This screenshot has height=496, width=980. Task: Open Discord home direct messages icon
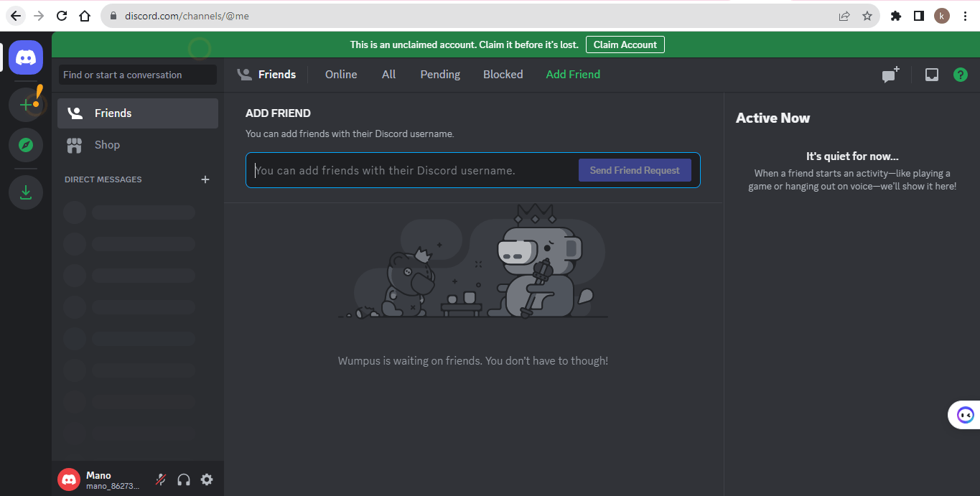(26, 57)
